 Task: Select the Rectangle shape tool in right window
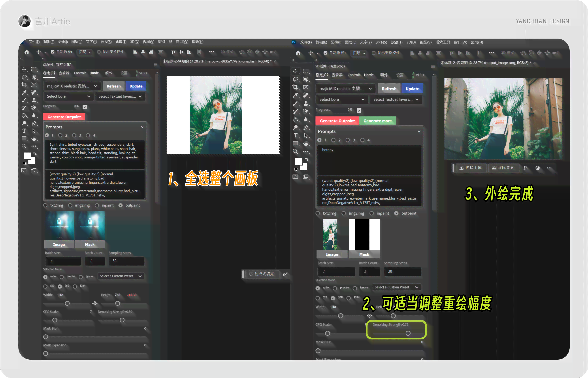(296, 143)
